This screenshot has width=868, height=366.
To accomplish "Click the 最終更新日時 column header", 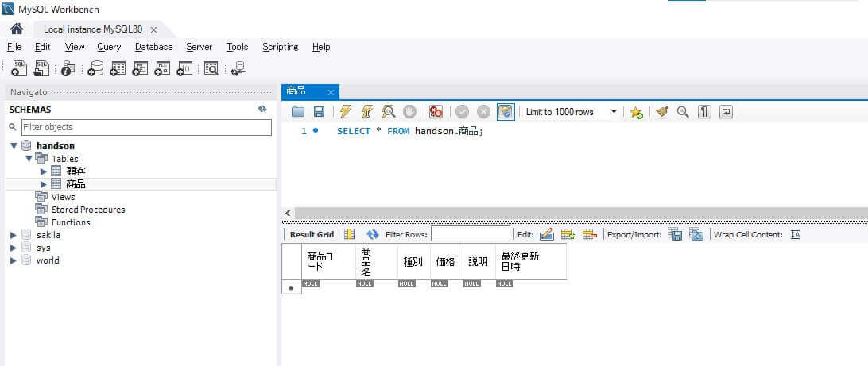I will 530,261.
